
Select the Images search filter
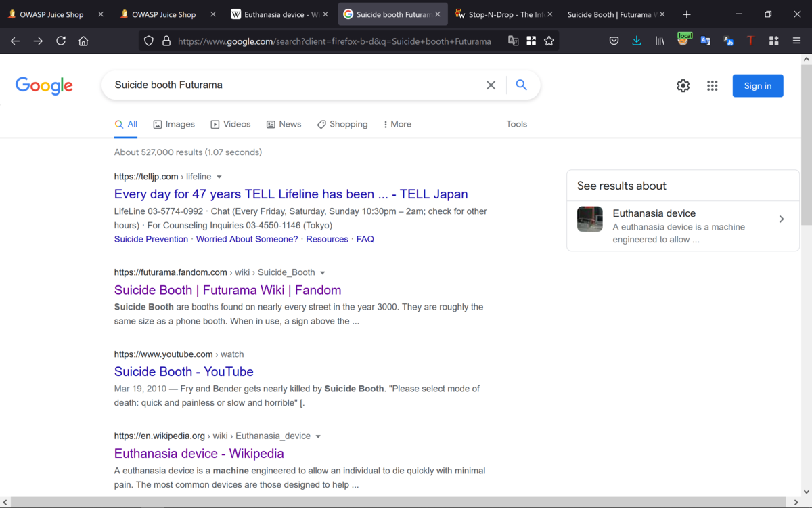click(174, 124)
